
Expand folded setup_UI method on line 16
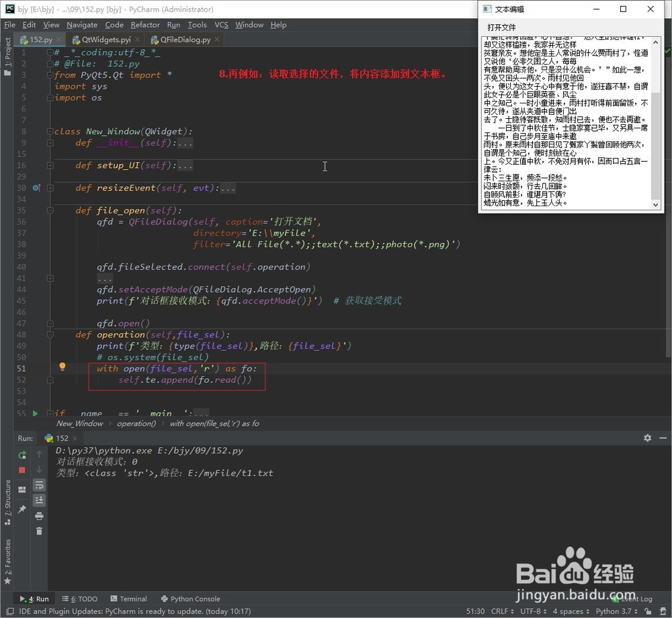click(x=50, y=165)
